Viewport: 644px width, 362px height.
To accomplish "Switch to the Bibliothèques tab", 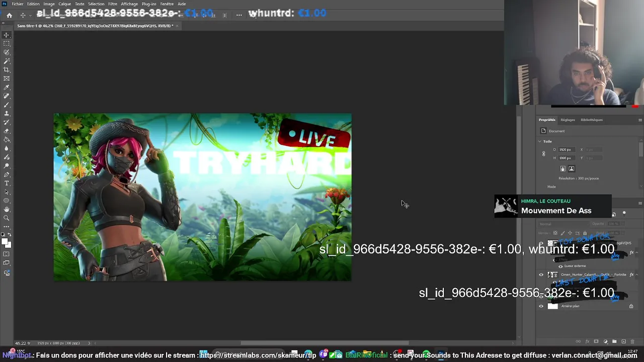I will (x=592, y=120).
